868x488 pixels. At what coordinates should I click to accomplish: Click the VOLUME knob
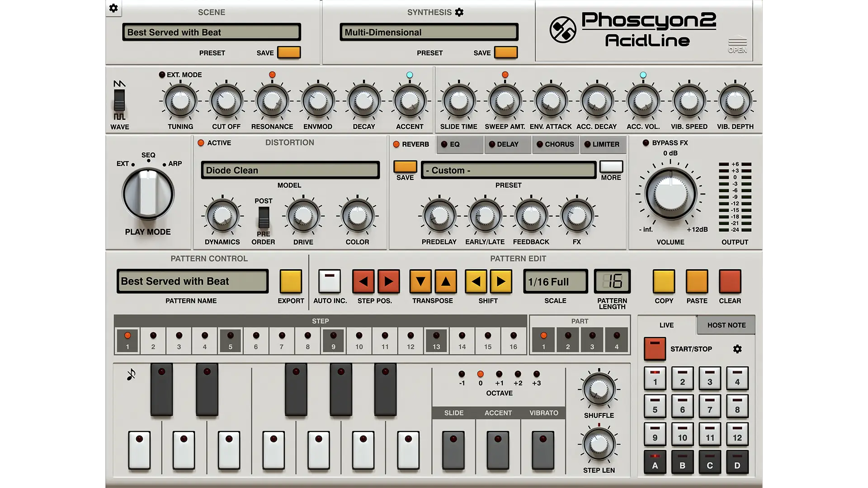(x=670, y=194)
